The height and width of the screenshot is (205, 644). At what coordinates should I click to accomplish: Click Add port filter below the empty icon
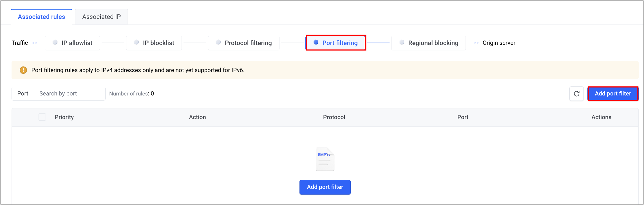pyautogui.click(x=325, y=187)
